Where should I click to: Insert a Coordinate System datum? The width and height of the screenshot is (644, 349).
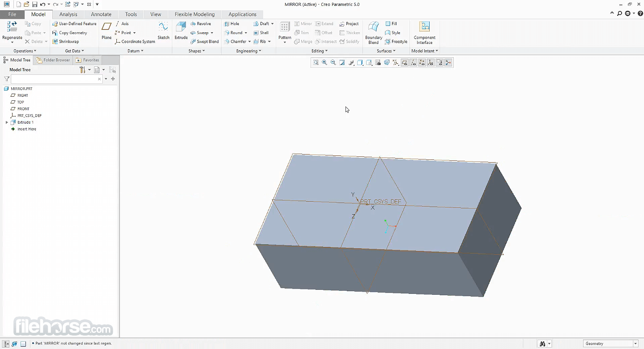[135, 42]
